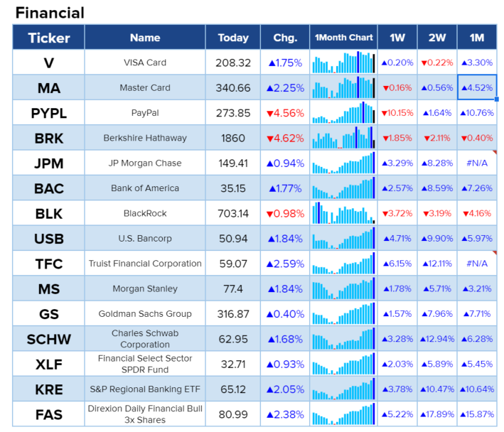504x432 pixels.
Task: Open the BLK sparkline chart
Action: pyautogui.click(x=343, y=213)
